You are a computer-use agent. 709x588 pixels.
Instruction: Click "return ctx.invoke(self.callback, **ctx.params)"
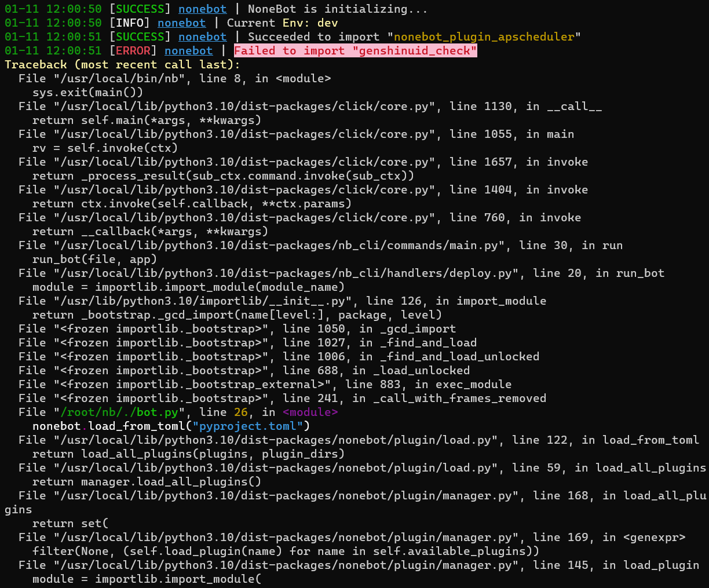coord(192,203)
